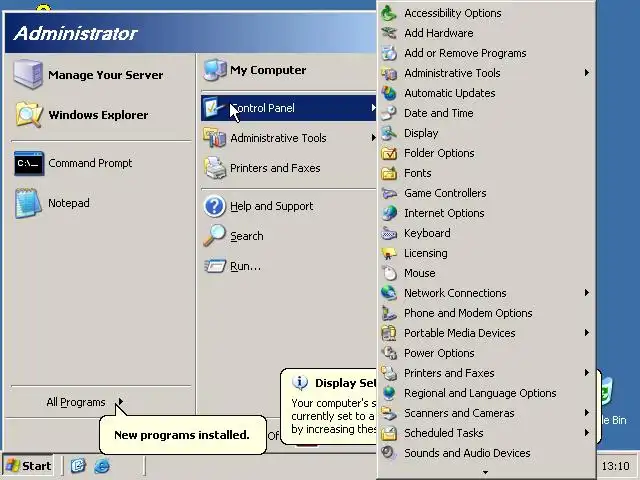640x480 pixels.
Task: Click the Notepad icon
Action: tap(28, 203)
